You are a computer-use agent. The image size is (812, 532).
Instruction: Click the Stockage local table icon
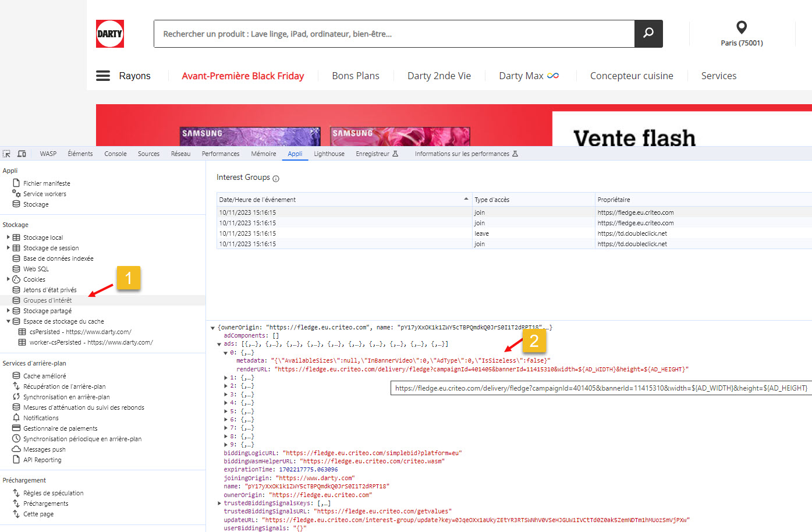16,237
